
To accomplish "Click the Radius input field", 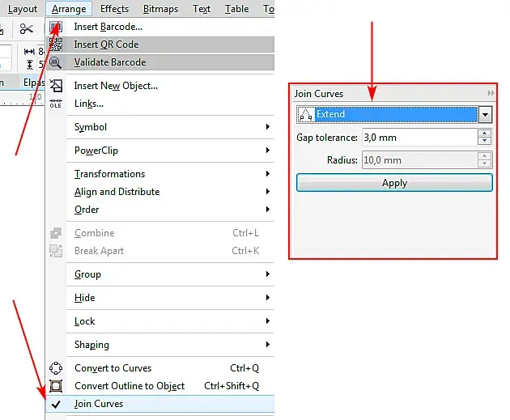I will 419,160.
